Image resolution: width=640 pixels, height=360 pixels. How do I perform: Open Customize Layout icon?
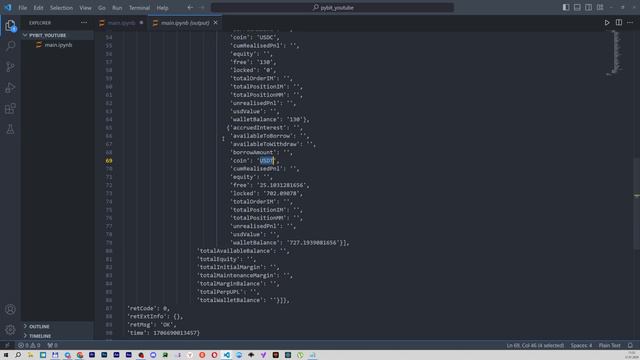click(600, 7)
